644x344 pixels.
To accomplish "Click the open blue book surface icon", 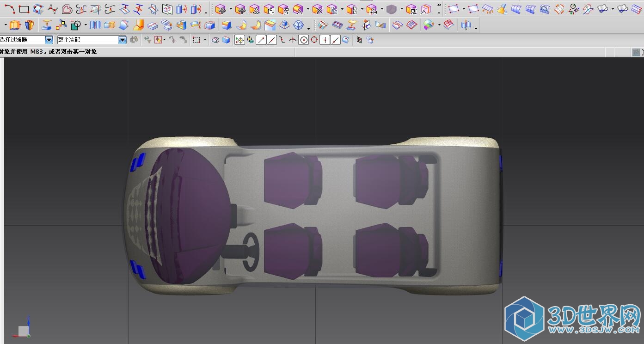I will 95,25.
